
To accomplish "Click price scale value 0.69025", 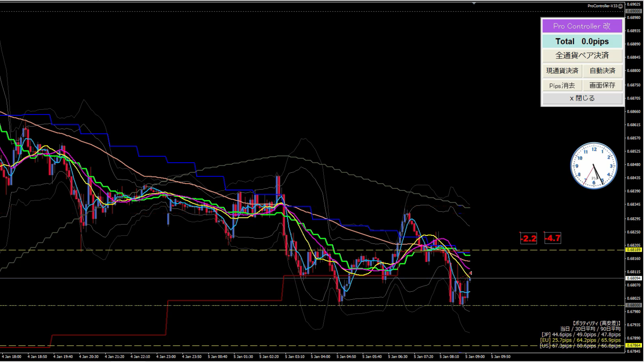I will tap(634, 4).
